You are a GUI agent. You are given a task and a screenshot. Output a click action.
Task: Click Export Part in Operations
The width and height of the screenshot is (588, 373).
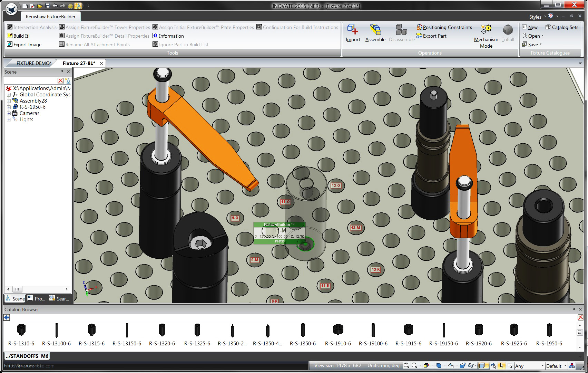point(432,36)
